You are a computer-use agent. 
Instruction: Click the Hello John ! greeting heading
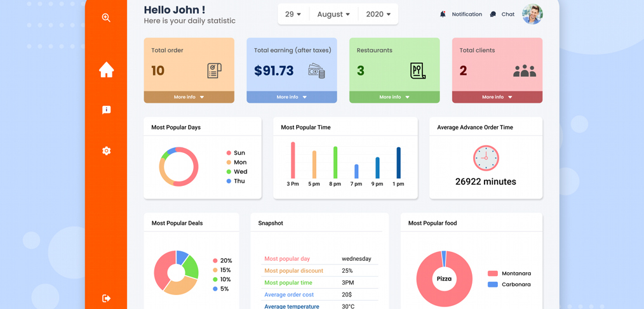tap(175, 10)
